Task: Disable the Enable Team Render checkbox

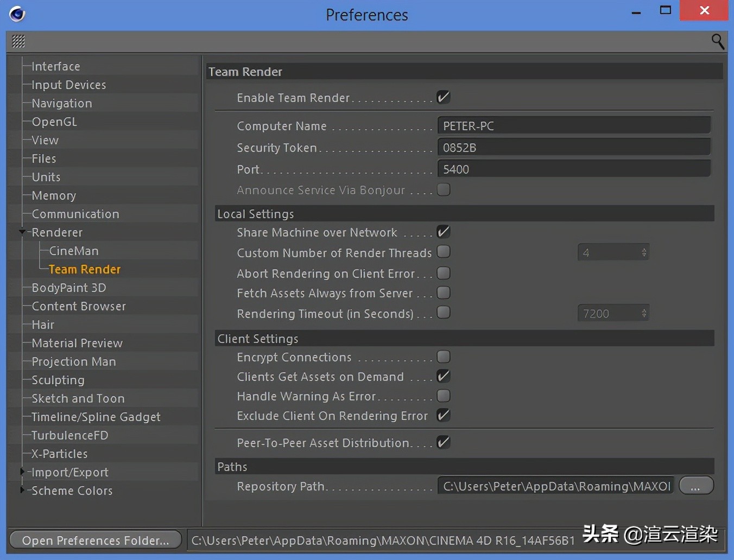Action: [444, 98]
